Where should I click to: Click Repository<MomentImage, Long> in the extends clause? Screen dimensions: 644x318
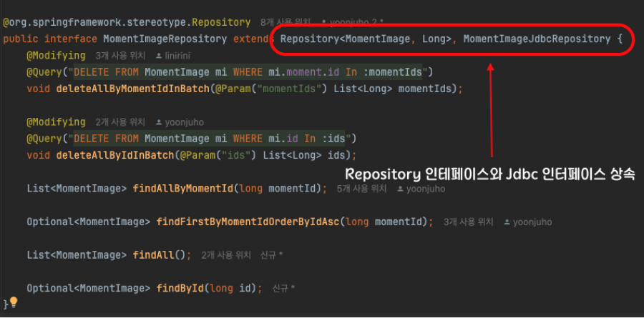367,39
